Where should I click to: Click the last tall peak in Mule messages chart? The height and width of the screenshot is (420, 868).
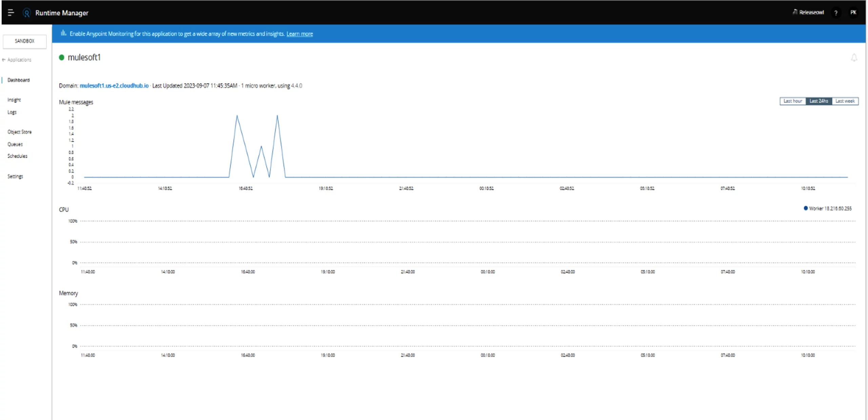pyautogui.click(x=277, y=116)
